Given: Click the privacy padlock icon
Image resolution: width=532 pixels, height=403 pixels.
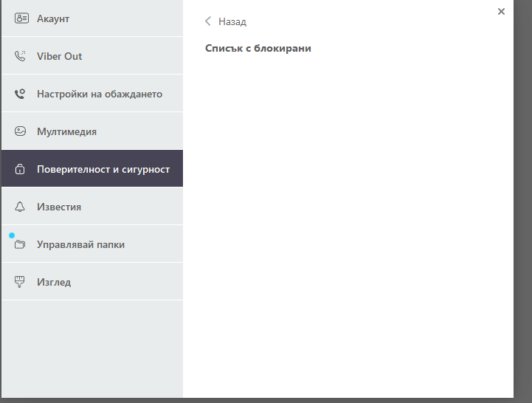Looking at the screenshot, I should (x=21, y=169).
